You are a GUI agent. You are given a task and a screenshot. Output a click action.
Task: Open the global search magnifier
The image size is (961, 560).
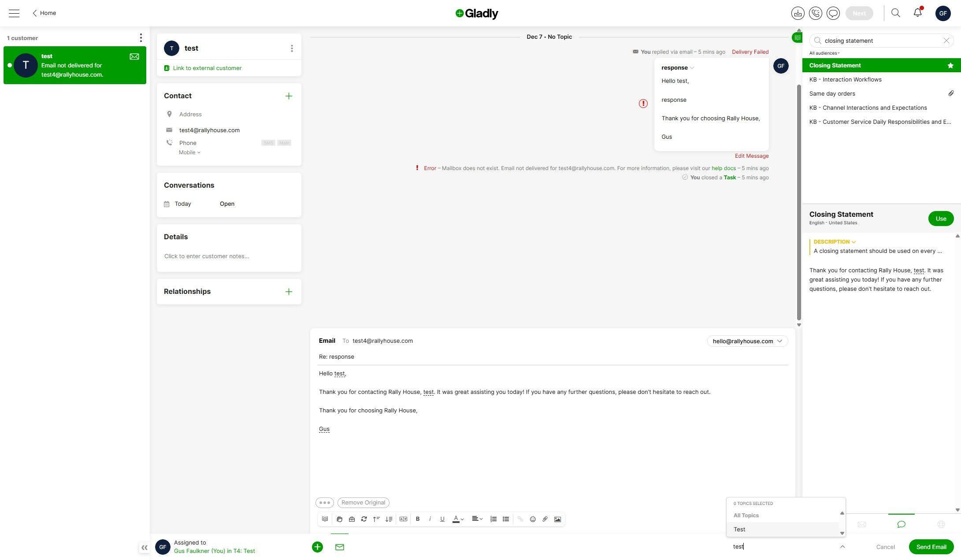click(x=895, y=13)
